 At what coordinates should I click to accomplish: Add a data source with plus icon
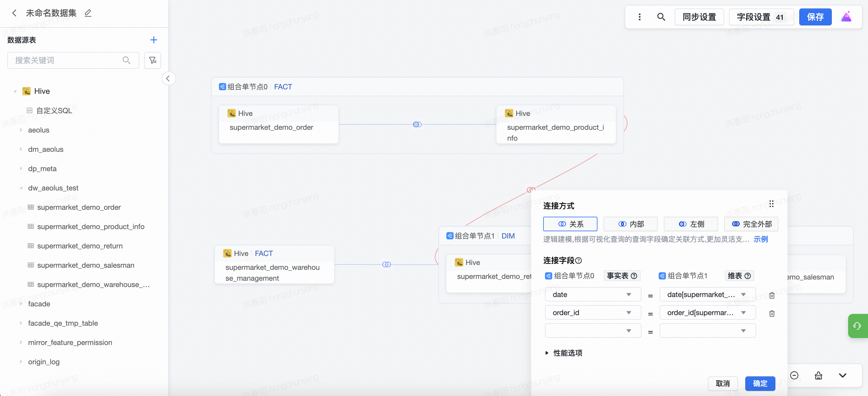[x=154, y=40]
